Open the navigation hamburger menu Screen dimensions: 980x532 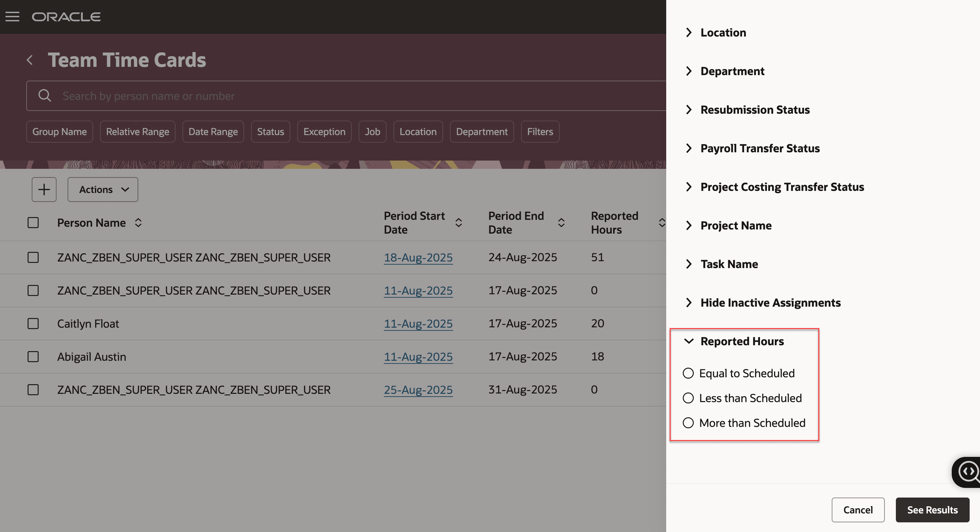[12, 16]
